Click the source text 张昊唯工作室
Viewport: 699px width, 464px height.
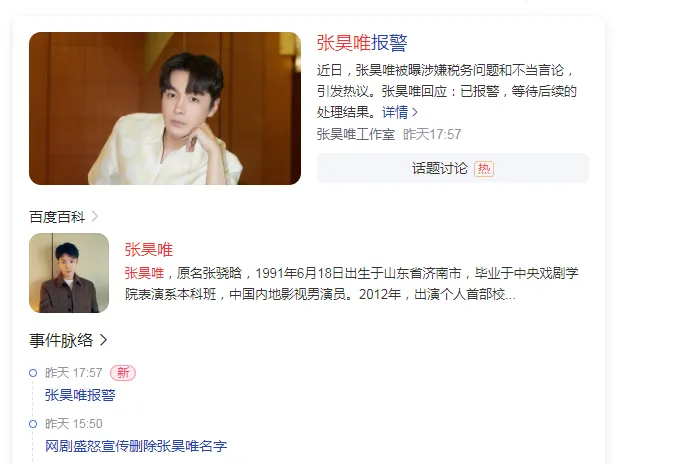click(x=356, y=134)
